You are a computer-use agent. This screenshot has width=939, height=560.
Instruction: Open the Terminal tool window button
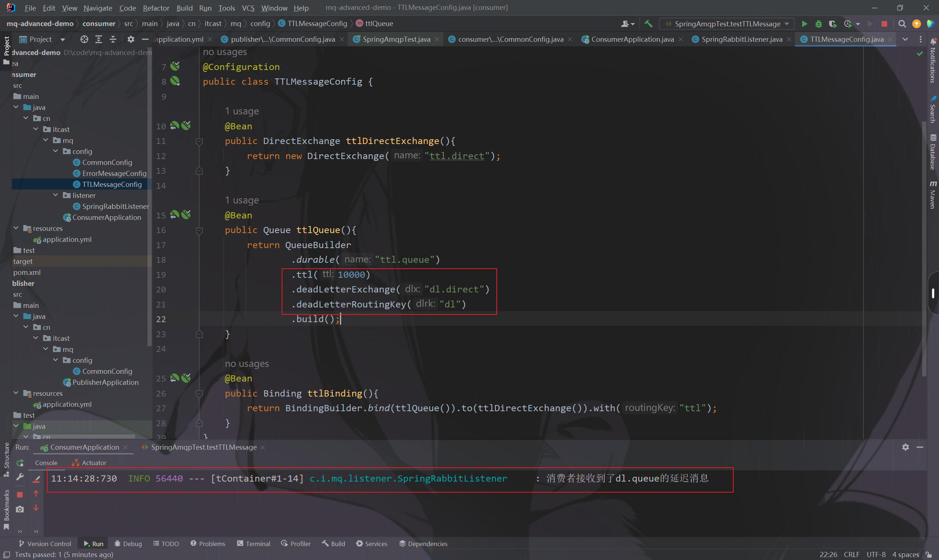(x=254, y=544)
